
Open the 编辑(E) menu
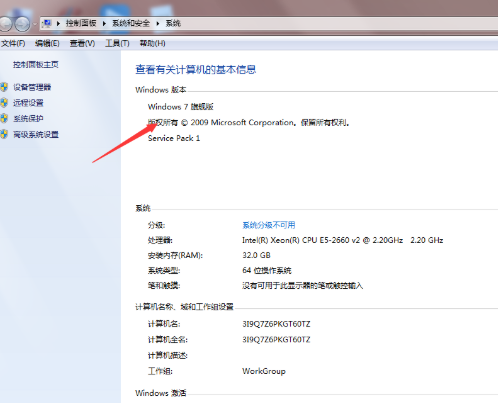(47, 43)
